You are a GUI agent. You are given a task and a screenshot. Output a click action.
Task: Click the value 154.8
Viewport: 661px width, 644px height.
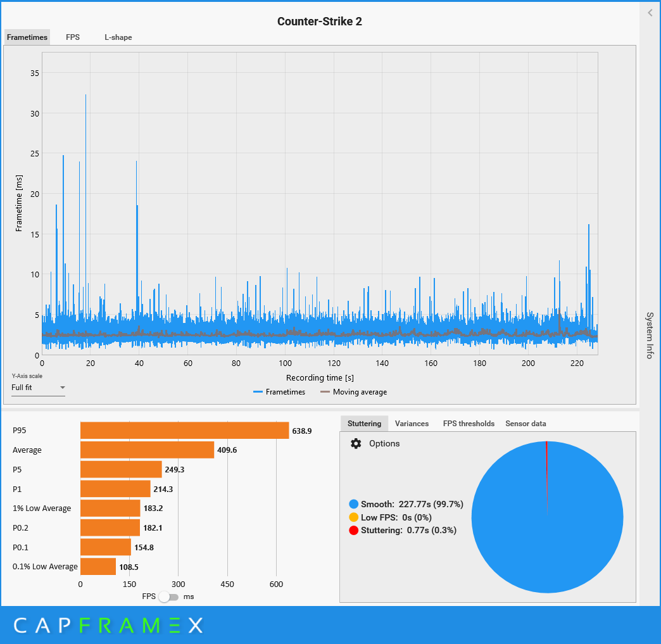pos(144,547)
